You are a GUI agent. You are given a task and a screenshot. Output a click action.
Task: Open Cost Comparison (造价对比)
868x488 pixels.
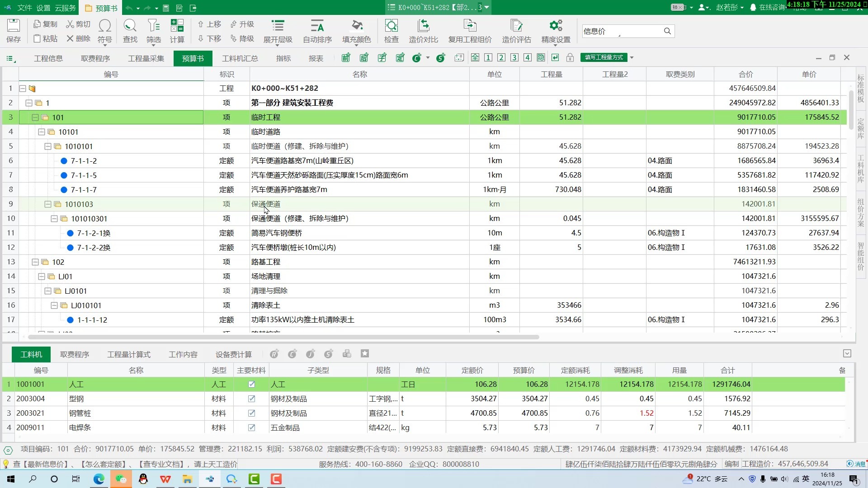[x=423, y=31]
